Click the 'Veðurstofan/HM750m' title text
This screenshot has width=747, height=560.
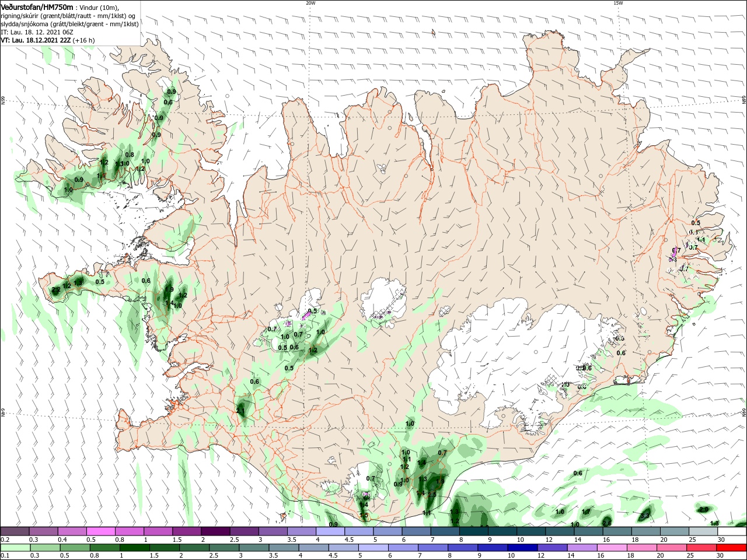pyautogui.click(x=37, y=6)
